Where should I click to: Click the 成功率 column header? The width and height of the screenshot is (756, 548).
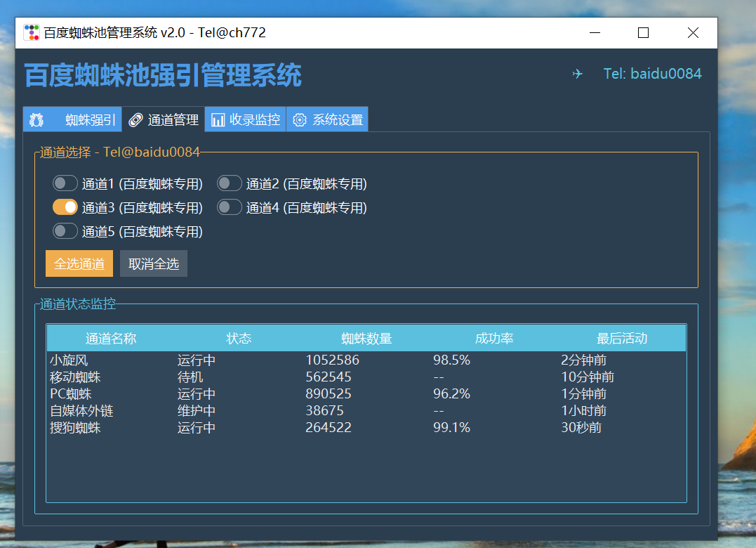pos(494,338)
